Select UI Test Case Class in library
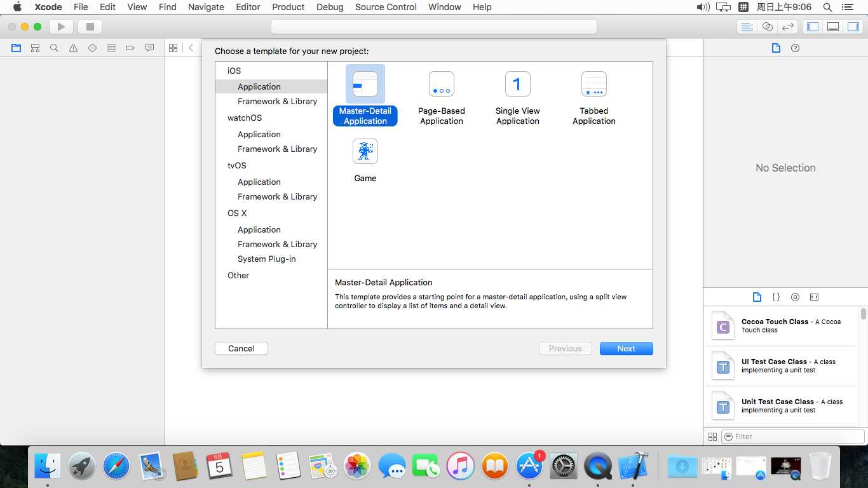This screenshot has height=488, width=868. 780,366
